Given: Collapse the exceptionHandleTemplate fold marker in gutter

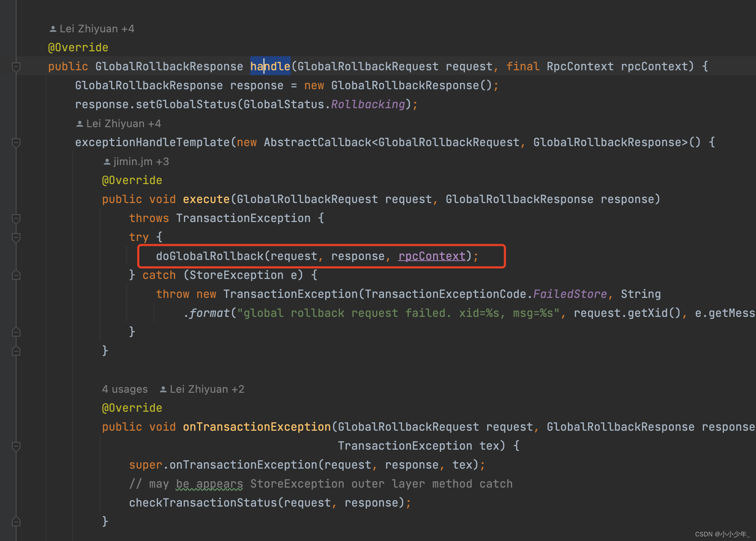Looking at the screenshot, I should 16,143.
